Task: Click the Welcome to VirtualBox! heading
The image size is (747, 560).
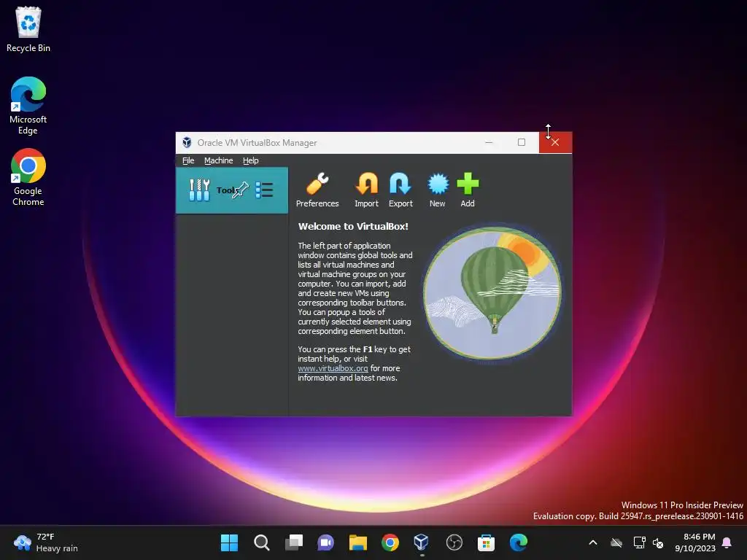Action: (x=353, y=226)
